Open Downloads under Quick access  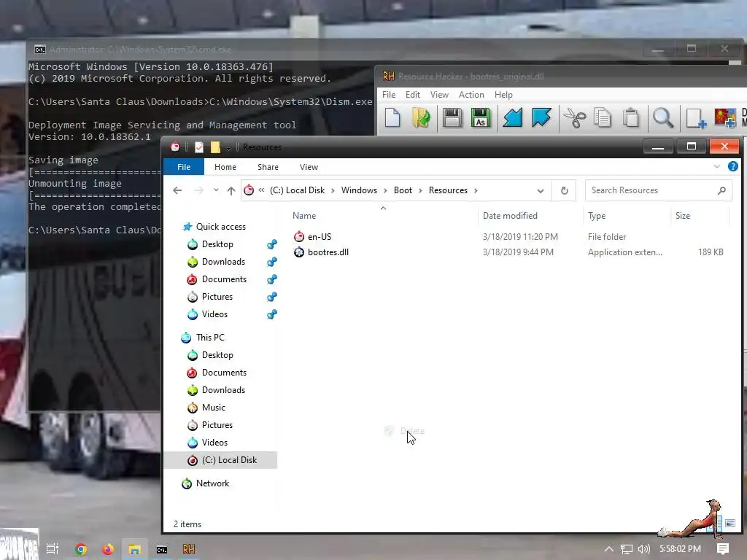click(223, 262)
